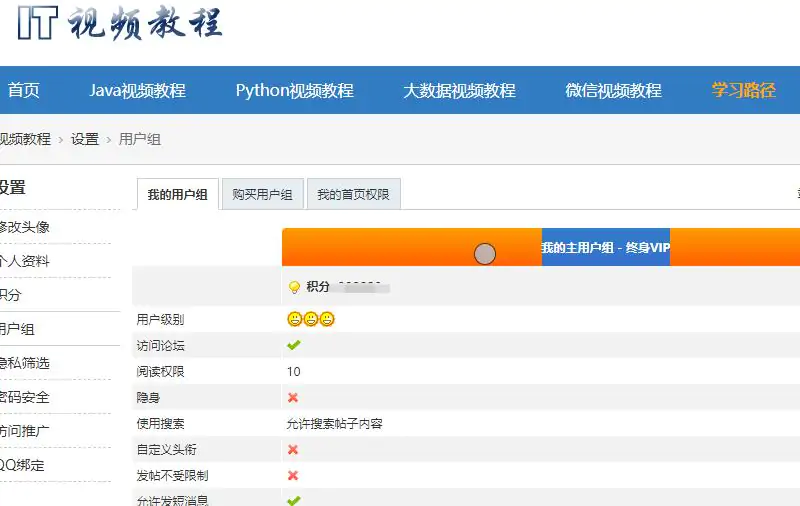Click the 使用搜索 row label
The image size is (800, 506).
pyautogui.click(x=160, y=423)
